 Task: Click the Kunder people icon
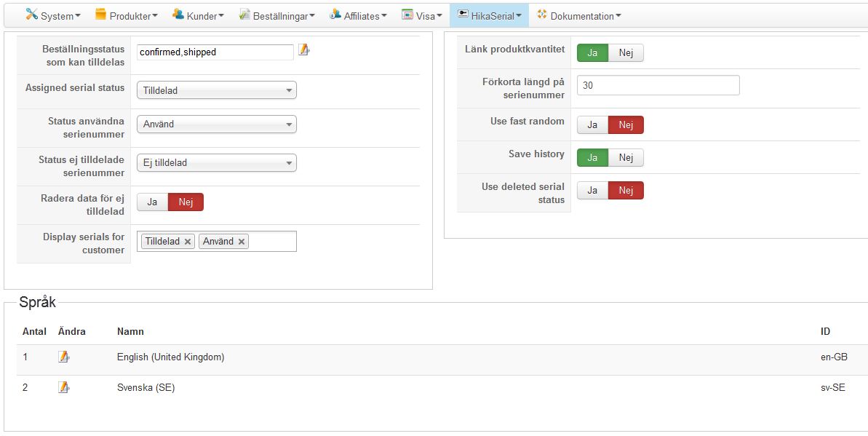click(x=178, y=15)
